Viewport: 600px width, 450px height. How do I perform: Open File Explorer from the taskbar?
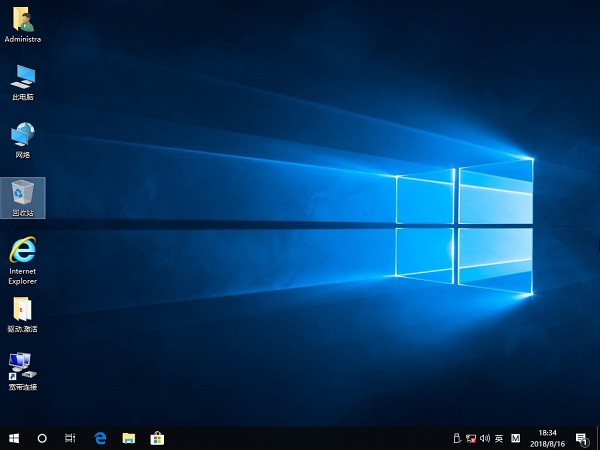click(129, 438)
